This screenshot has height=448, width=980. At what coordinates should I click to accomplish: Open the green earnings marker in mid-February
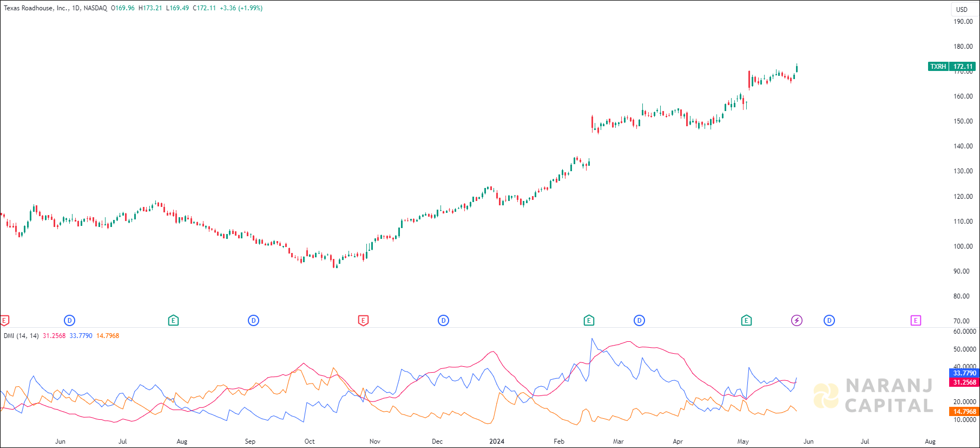[589, 321]
